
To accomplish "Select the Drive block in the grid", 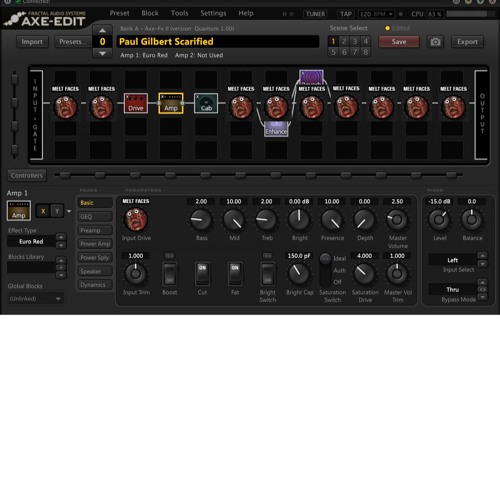I will [x=136, y=103].
